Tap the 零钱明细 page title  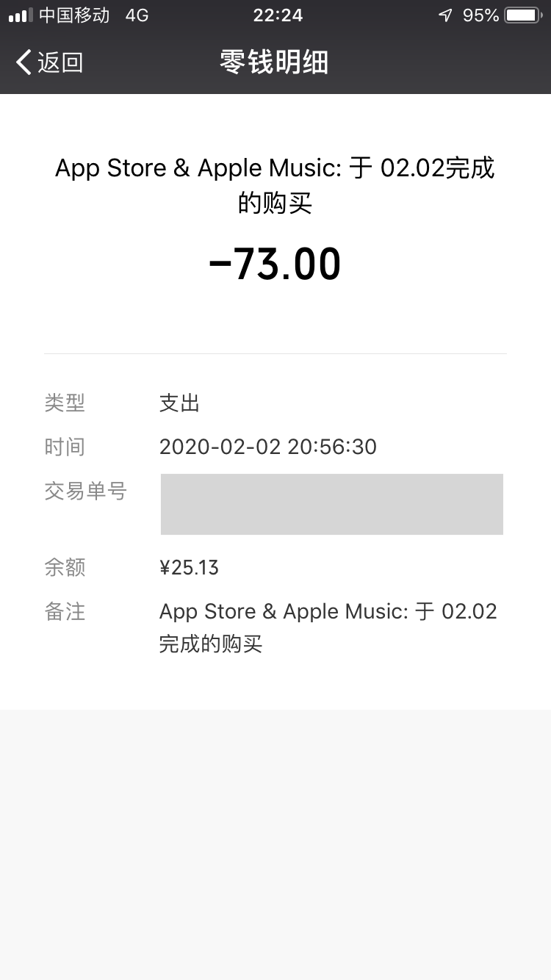[274, 62]
